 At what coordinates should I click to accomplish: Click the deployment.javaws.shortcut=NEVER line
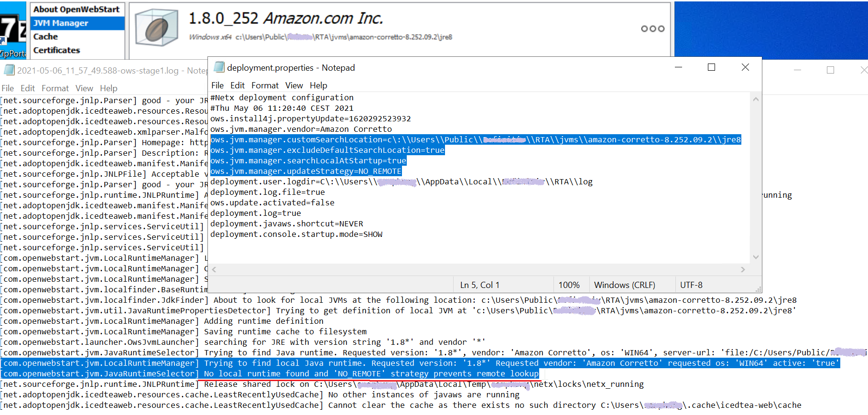pyautogui.click(x=287, y=223)
